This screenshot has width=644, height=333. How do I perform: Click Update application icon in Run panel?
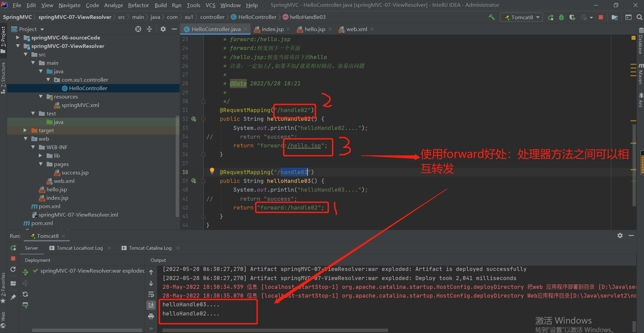[x=13, y=269]
